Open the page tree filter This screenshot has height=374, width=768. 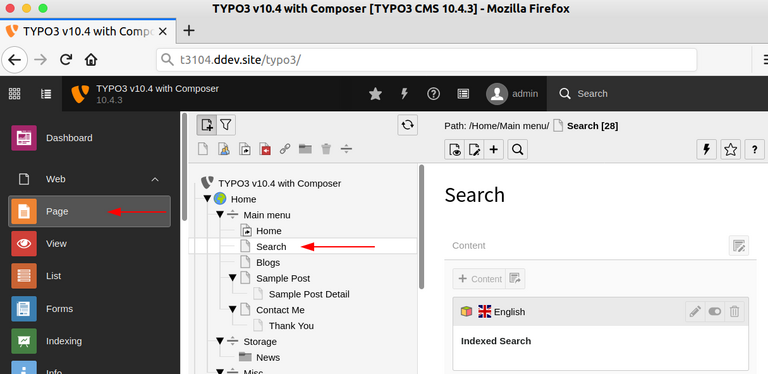click(225, 125)
